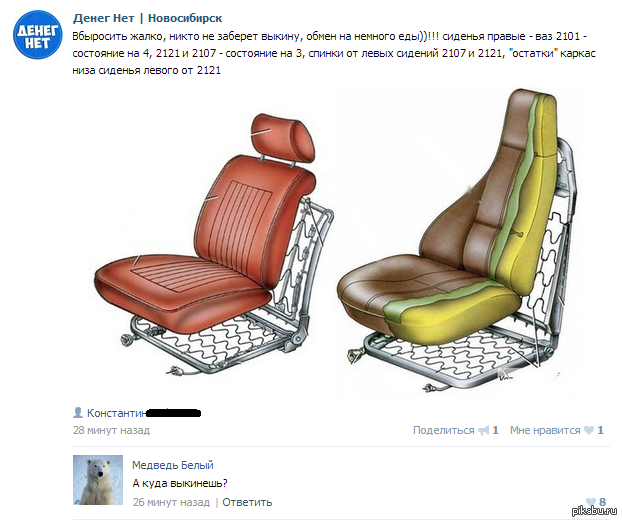Click the pikabu.ru watermark
This screenshot has width=622, height=522.
pos(594,511)
